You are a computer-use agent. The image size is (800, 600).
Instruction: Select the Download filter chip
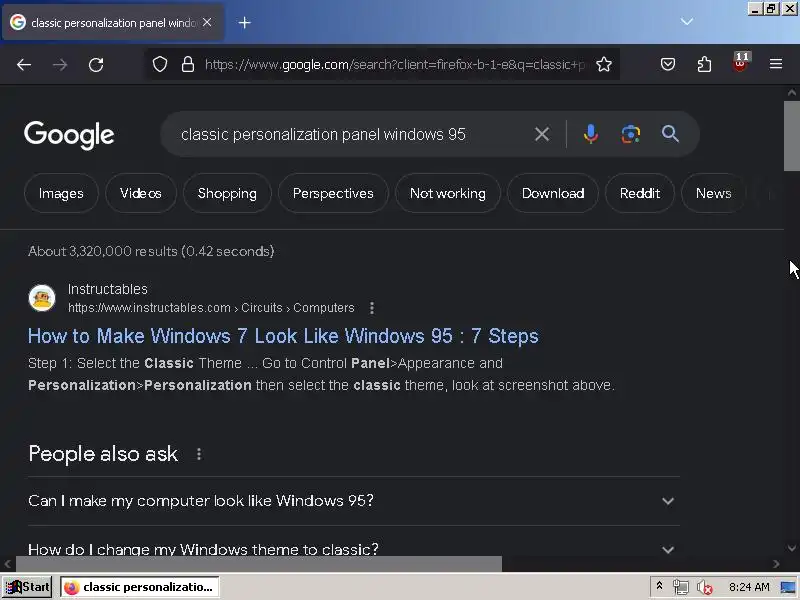tap(553, 193)
